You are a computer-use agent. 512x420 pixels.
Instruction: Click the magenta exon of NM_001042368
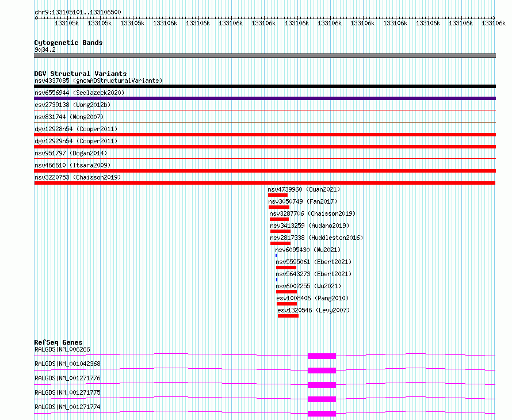(x=322, y=371)
